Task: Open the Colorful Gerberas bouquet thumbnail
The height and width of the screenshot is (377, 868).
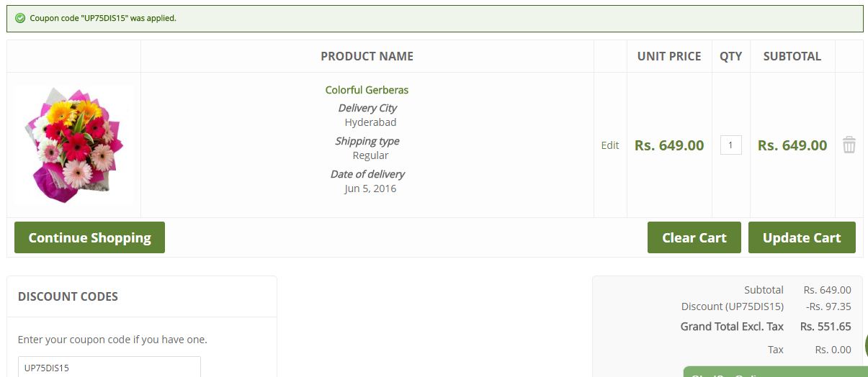Action: coord(73,145)
